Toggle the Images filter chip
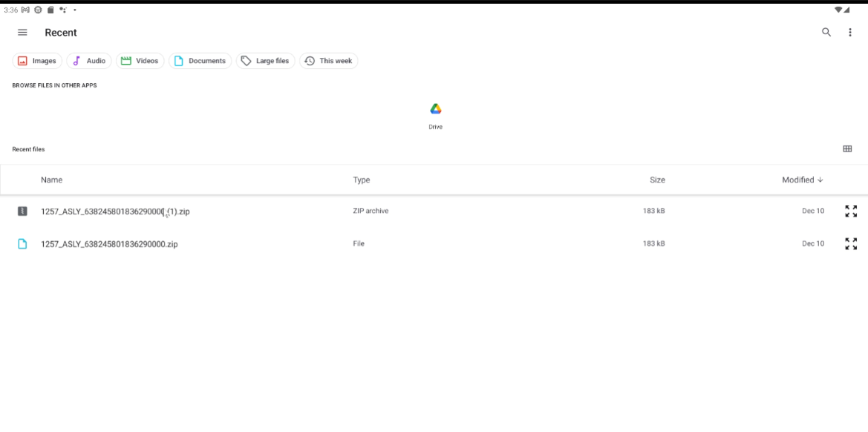868x432 pixels. click(x=37, y=61)
